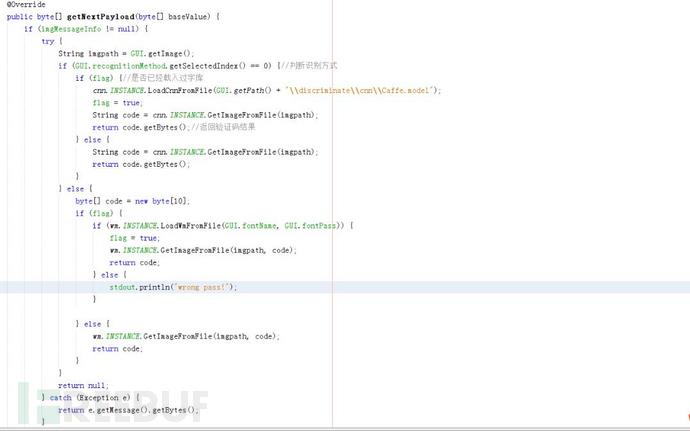Select the getNextPayload method name

coord(101,17)
